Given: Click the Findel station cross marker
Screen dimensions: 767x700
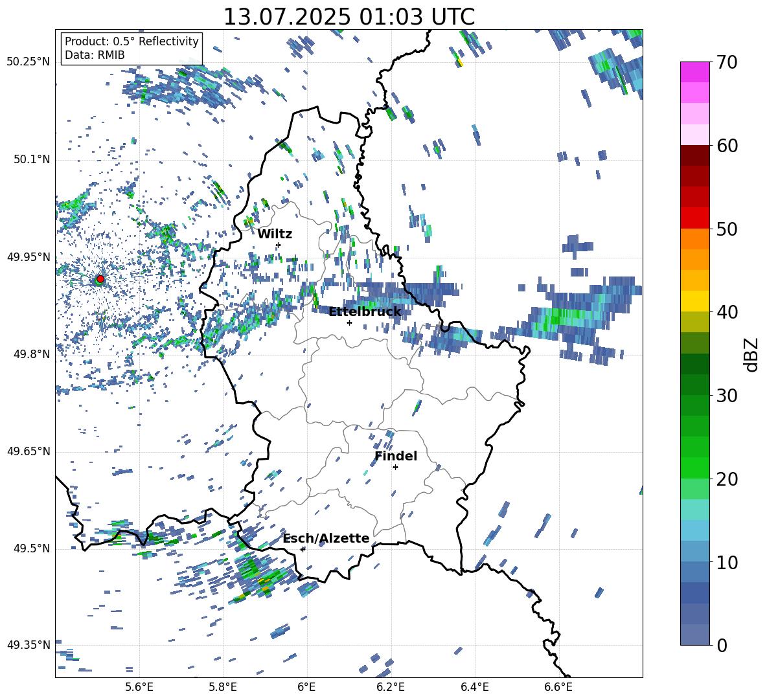Looking at the screenshot, I should (395, 468).
